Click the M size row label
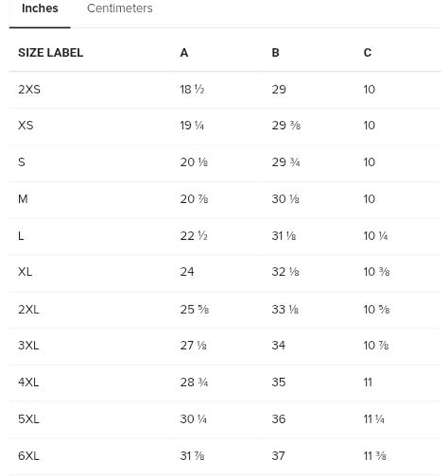 click(23, 199)
